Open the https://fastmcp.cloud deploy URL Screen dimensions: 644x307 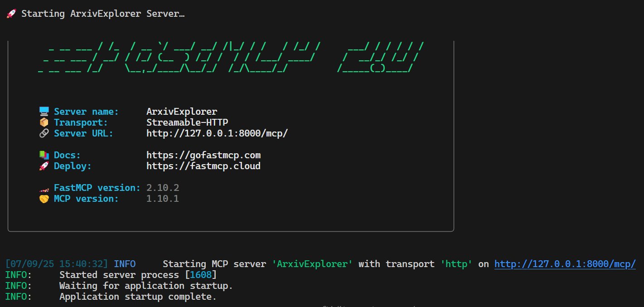[203, 166]
